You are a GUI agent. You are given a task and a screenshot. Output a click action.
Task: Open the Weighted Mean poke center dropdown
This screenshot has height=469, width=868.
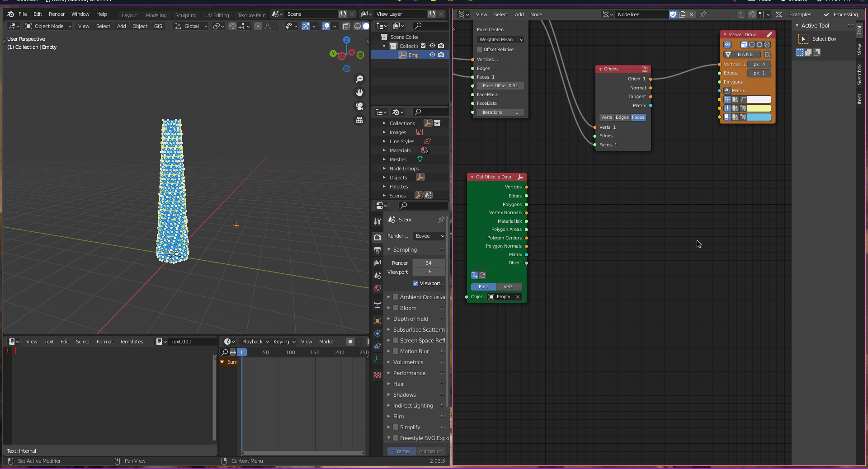click(500, 39)
